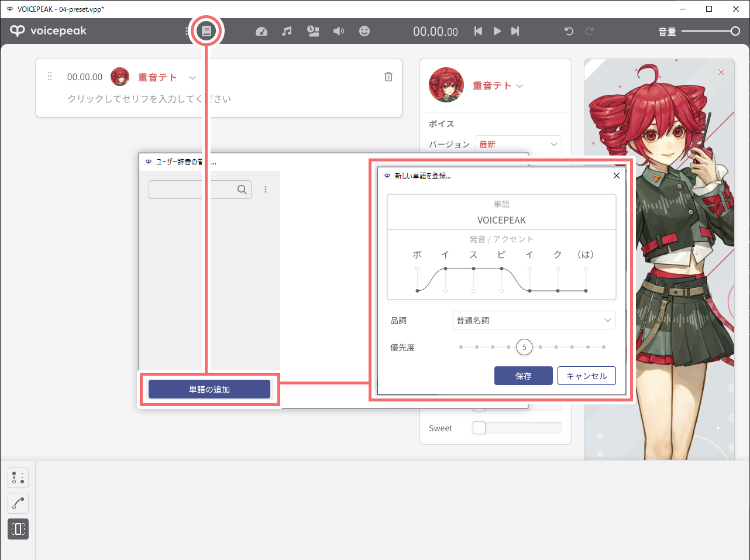Viewport: 750px width, 560px height.
Task: Open the 品詞 普通名詞 dropdown
Action: coord(534,320)
